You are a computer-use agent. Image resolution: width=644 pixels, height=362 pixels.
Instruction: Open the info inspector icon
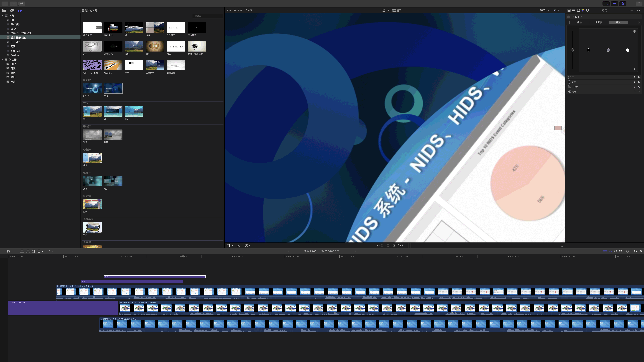(x=587, y=10)
